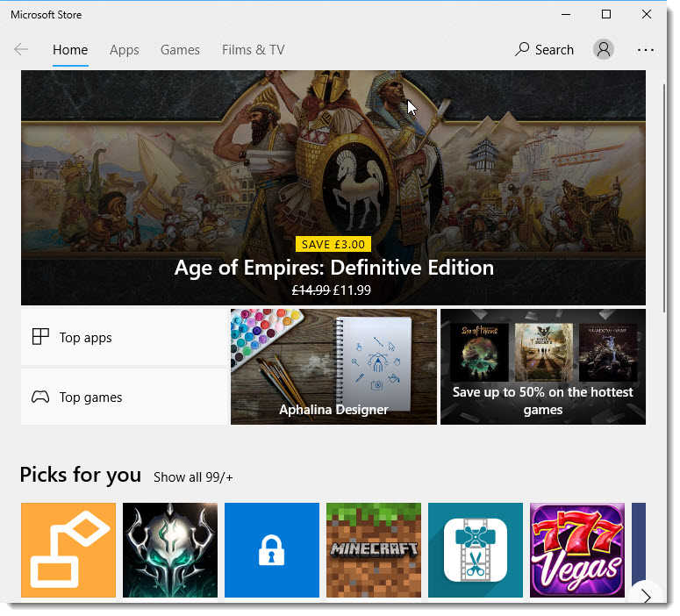Click the vertical scrollbar thumb
Viewport: 680px width, 616px height.
tap(664, 197)
